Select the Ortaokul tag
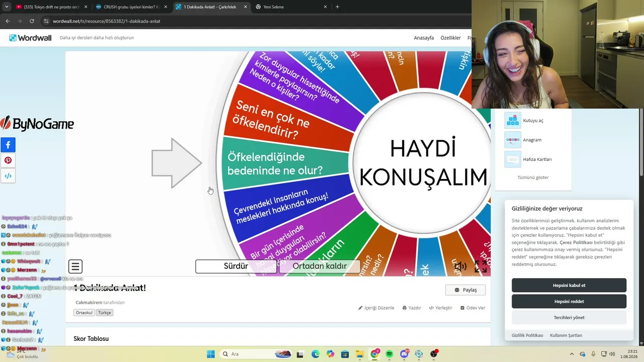Image resolution: width=644 pixels, height=362 pixels. (84, 313)
